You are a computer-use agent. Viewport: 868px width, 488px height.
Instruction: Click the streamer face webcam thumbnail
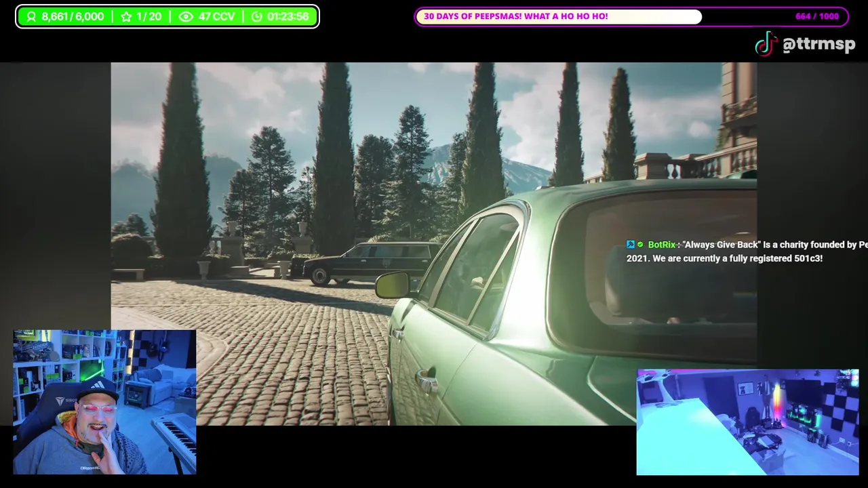104,402
